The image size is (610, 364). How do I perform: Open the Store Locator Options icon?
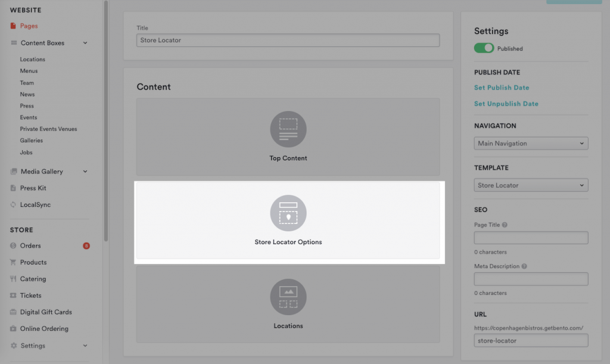pyautogui.click(x=288, y=213)
